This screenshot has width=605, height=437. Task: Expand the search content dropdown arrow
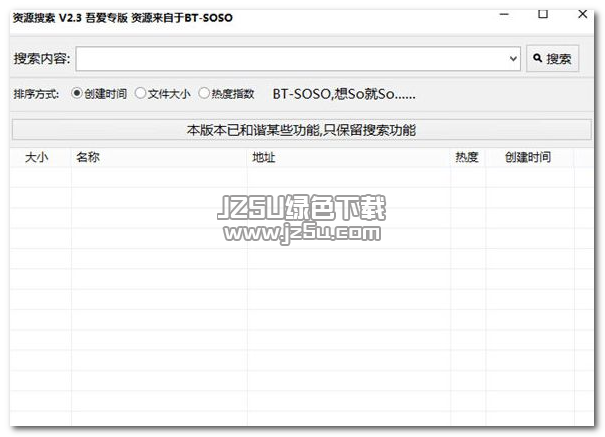(513, 59)
